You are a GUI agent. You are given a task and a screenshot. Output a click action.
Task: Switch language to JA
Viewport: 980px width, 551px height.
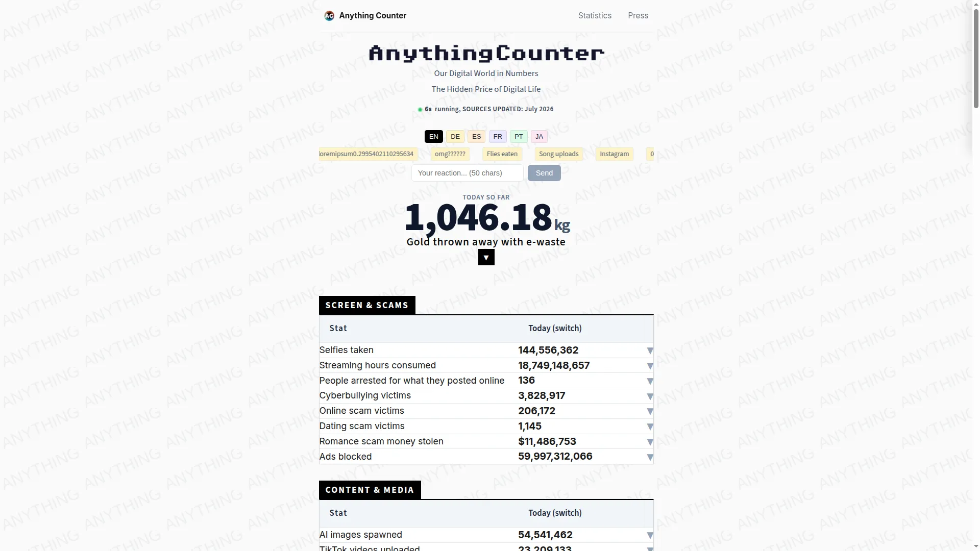tap(539, 137)
